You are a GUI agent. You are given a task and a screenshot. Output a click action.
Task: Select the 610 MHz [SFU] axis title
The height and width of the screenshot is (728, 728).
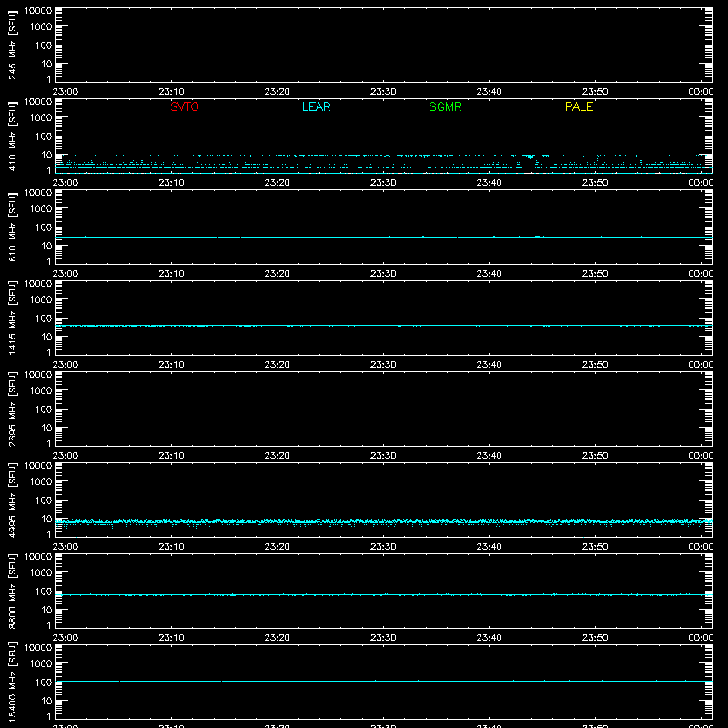click(x=12, y=227)
